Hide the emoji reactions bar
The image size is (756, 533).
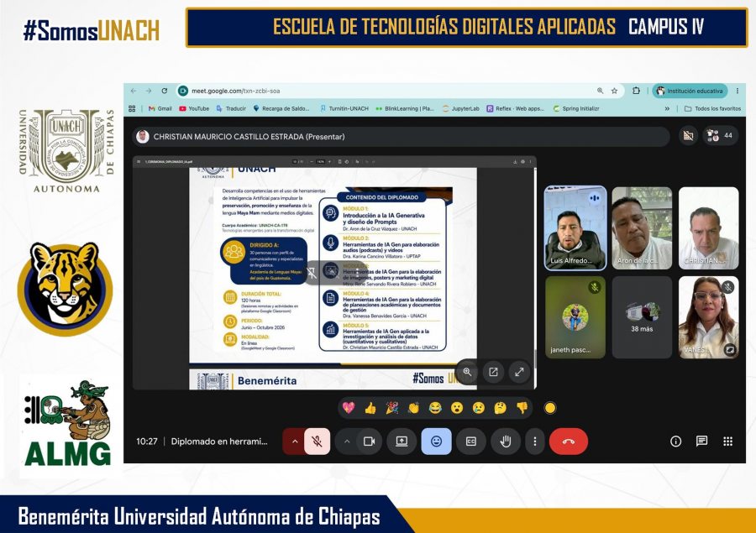tap(436, 442)
